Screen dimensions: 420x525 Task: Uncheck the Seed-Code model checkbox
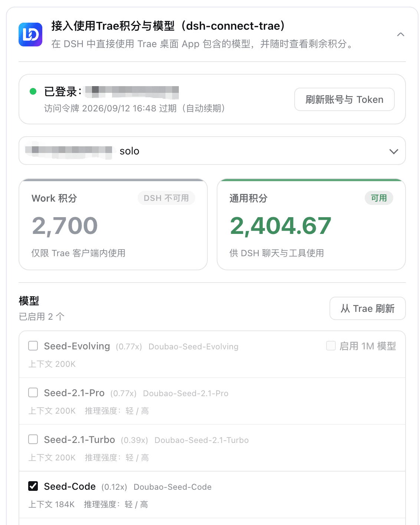[33, 486]
